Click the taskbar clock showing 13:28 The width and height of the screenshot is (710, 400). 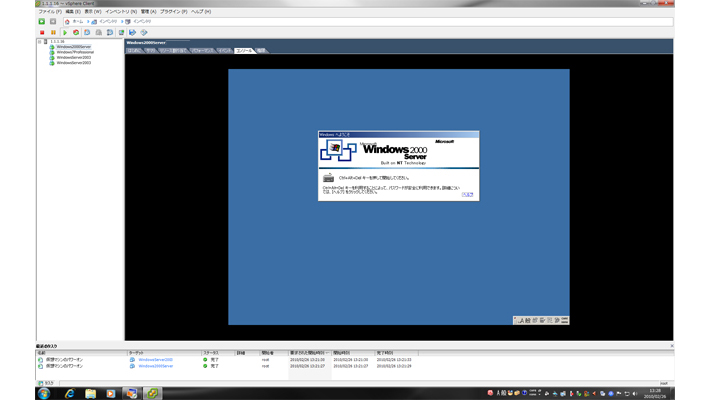tap(655, 393)
